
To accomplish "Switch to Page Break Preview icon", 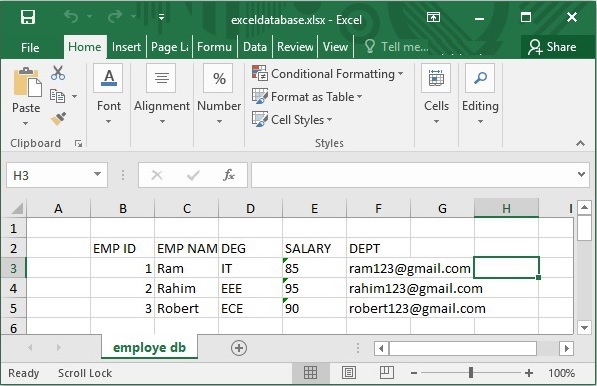I will click(387, 372).
